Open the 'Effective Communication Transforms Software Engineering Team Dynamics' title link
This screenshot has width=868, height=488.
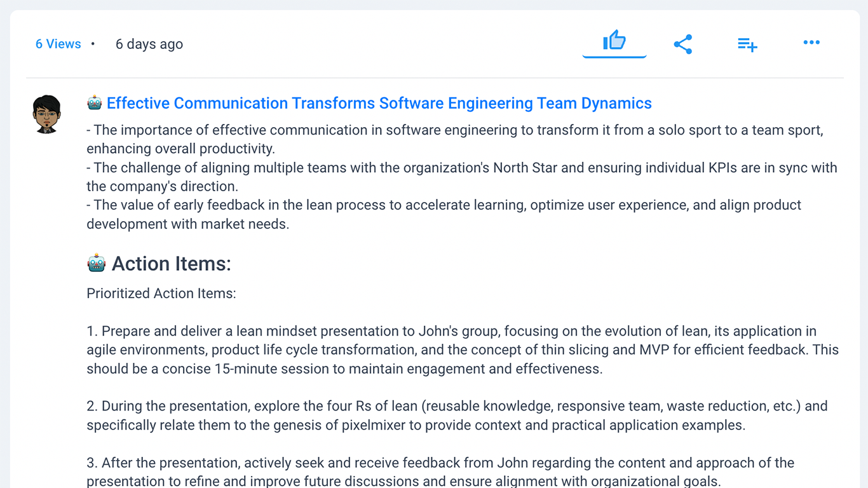(379, 103)
